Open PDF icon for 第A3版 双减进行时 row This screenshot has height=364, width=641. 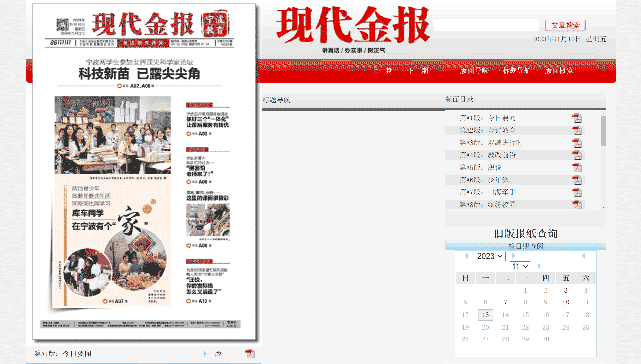coord(577,143)
